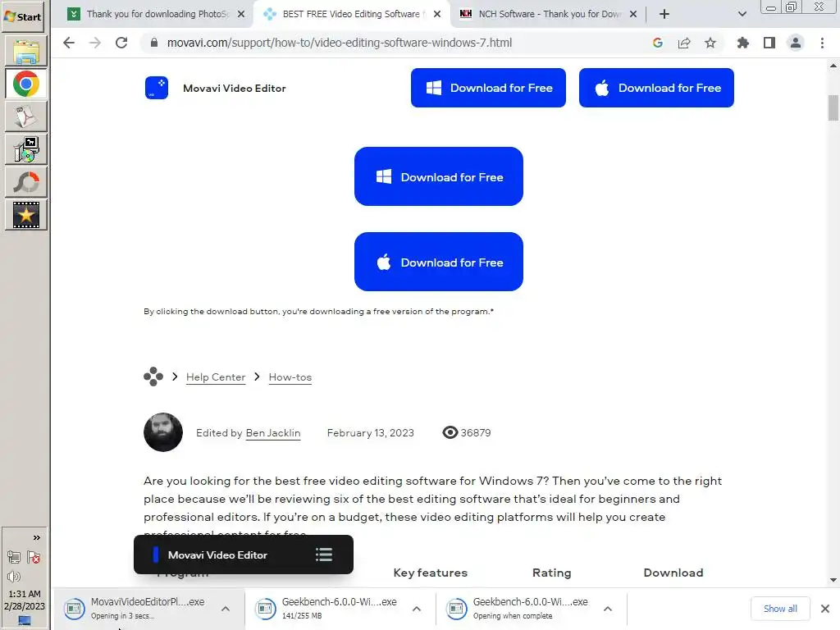Open the share page icon
The width and height of the screenshot is (840, 630).
[x=684, y=43]
